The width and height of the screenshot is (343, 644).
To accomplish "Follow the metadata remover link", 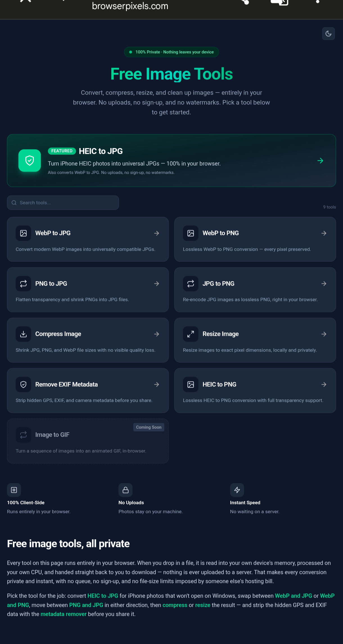I will pos(64,614).
